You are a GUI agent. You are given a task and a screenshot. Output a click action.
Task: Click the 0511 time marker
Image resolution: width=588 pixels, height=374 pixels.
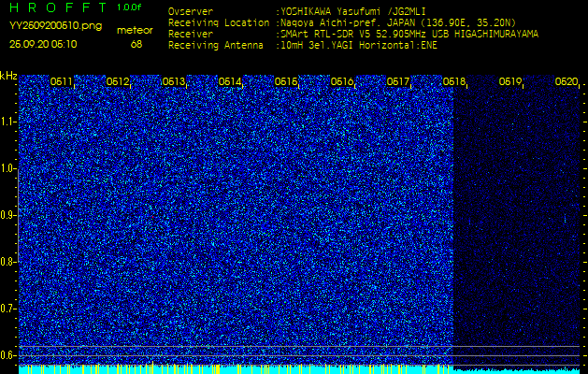61,81
